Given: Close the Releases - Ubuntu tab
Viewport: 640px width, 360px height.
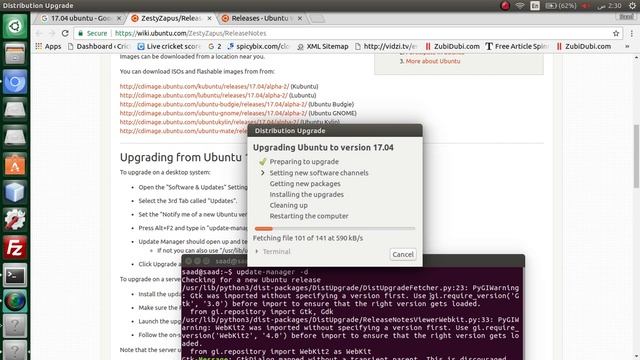Looking at the screenshot, I should [x=300, y=18].
